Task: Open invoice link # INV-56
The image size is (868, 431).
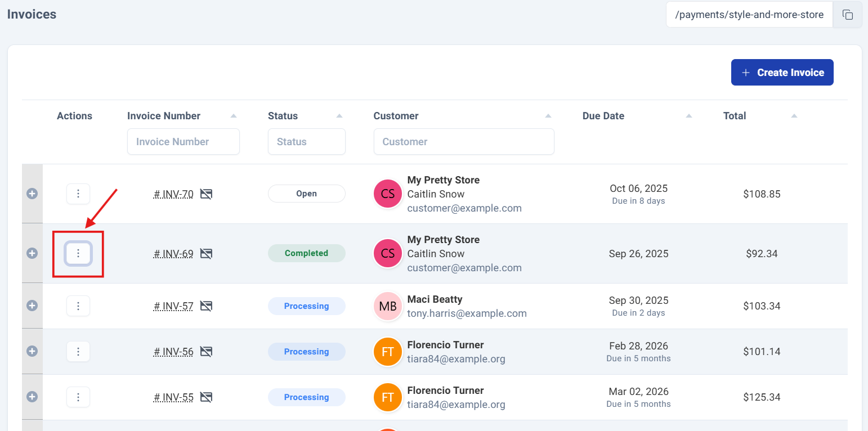Action: coord(173,352)
